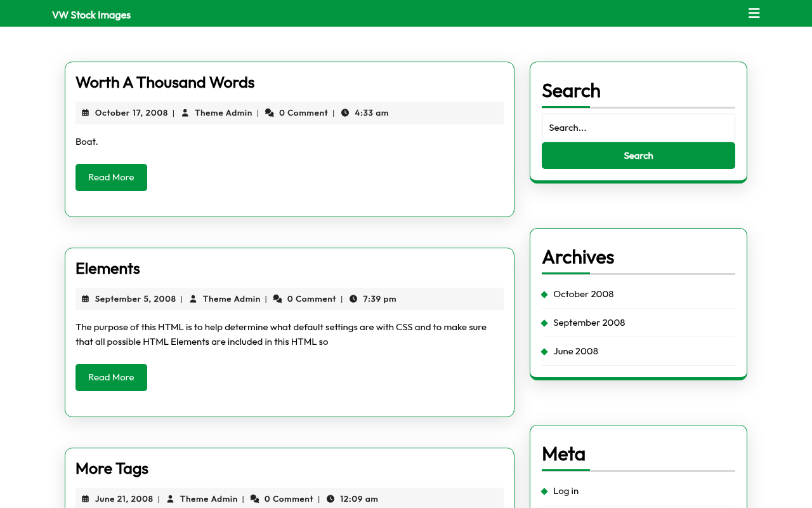Click 0 Comment on the Worth A Thousand Words post
The width and height of the screenshot is (812, 508).
[x=303, y=113]
